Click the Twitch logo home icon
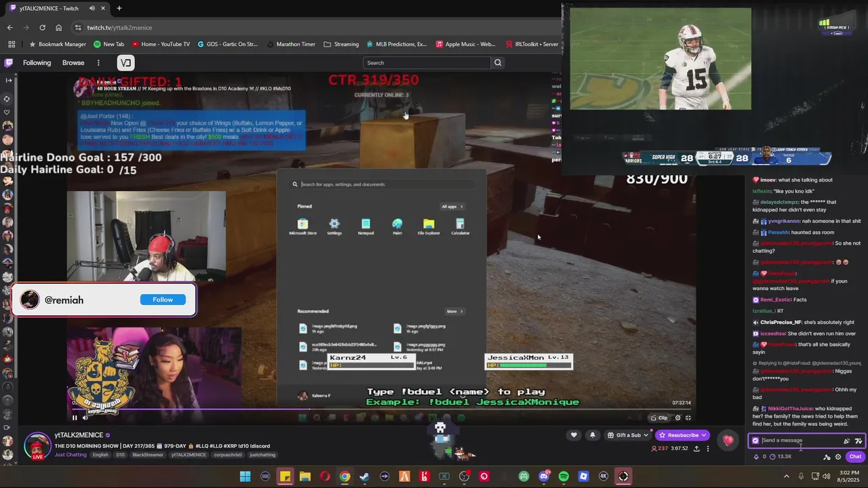The width and height of the screenshot is (868, 488). coord(8,63)
